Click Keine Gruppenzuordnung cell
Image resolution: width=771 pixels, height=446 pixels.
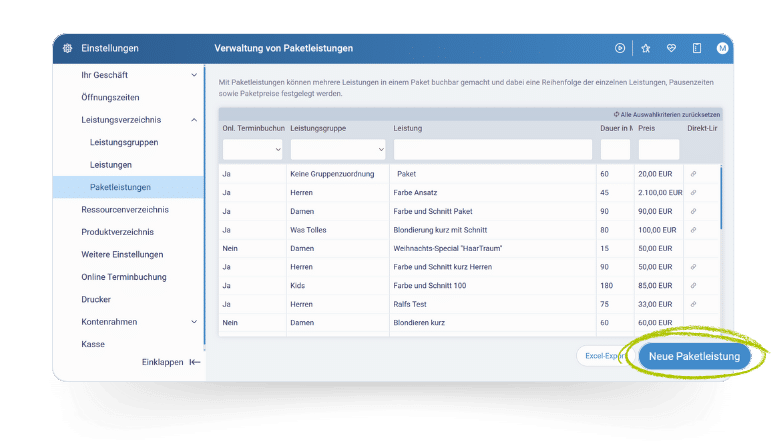(x=332, y=174)
